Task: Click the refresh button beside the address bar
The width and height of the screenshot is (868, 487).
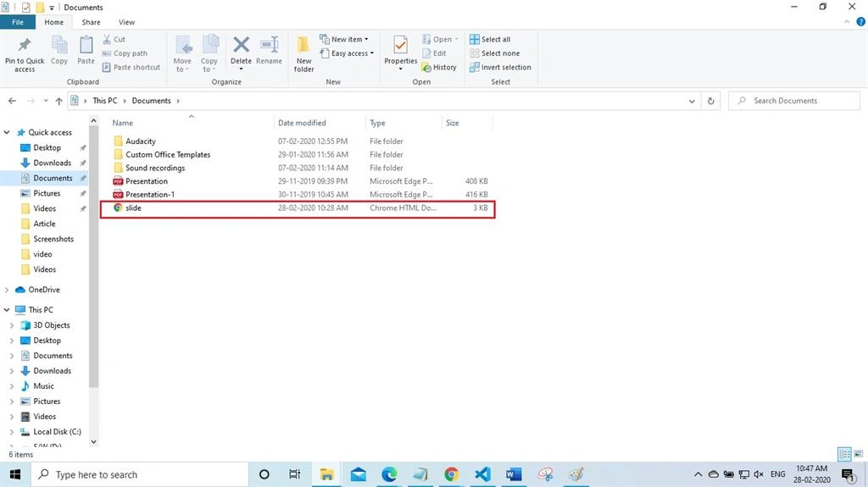Action: [711, 101]
